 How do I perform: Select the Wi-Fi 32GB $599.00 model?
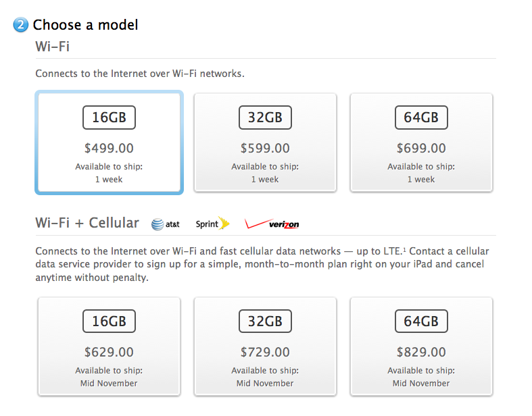(265, 142)
